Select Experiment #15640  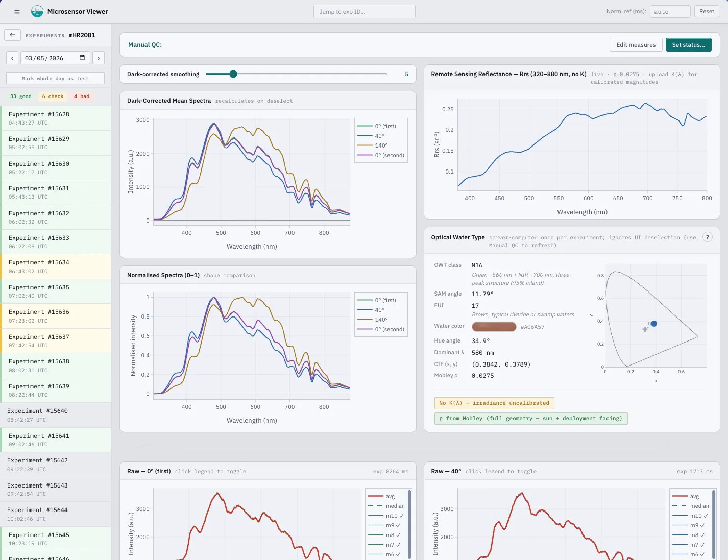[x=56, y=415]
